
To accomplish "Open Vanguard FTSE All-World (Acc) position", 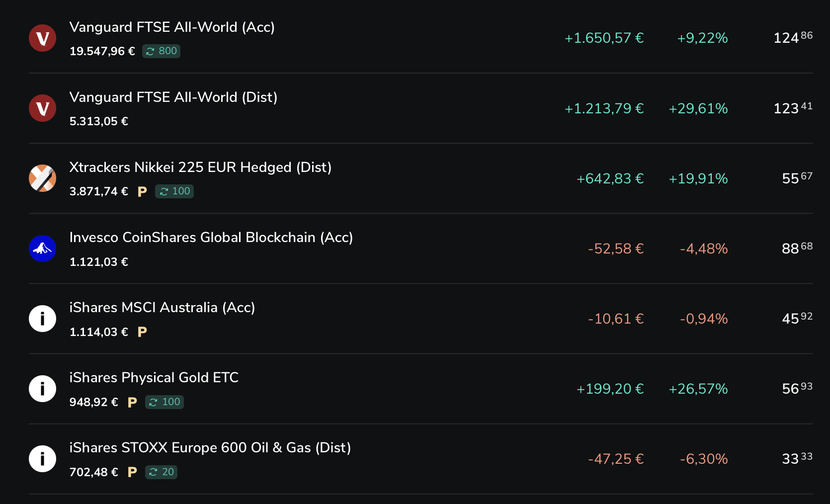I will pyautogui.click(x=172, y=27).
